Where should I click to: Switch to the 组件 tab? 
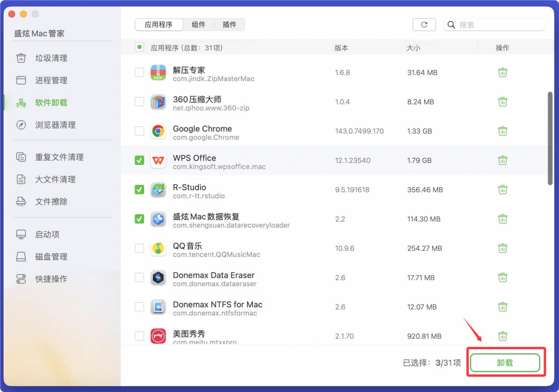(x=199, y=25)
